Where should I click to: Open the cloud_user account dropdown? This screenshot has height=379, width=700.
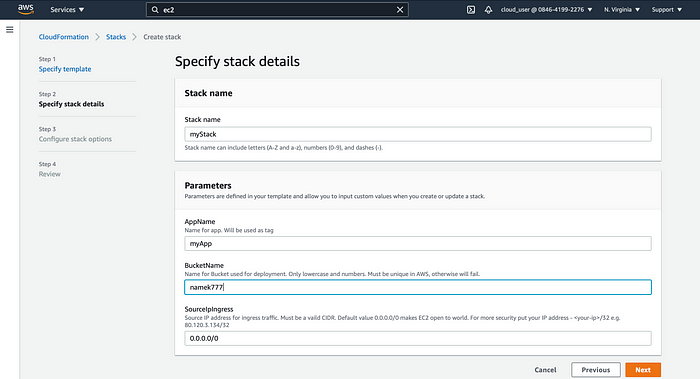(546, 9)
